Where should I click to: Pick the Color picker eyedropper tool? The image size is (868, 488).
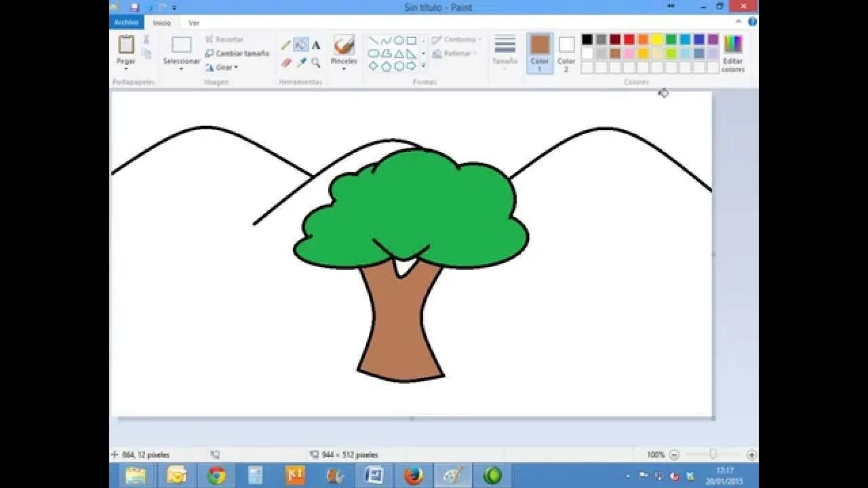click(x=301, y=62)
